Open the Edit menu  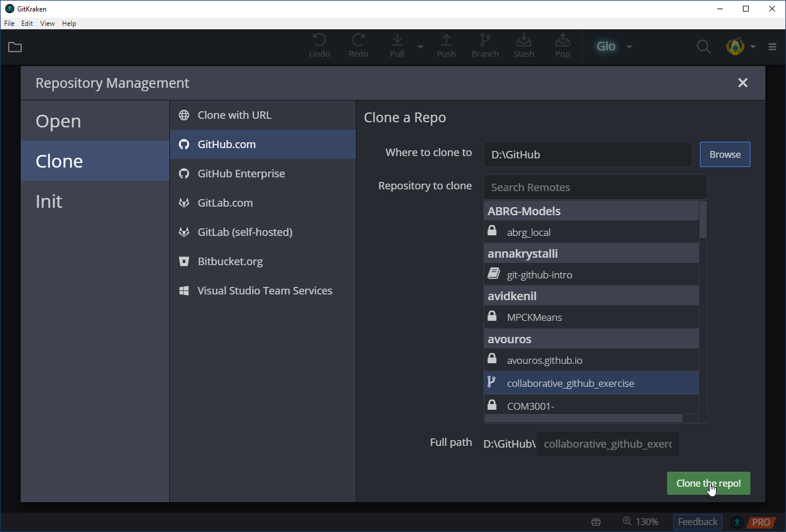[x=27, y=24]
